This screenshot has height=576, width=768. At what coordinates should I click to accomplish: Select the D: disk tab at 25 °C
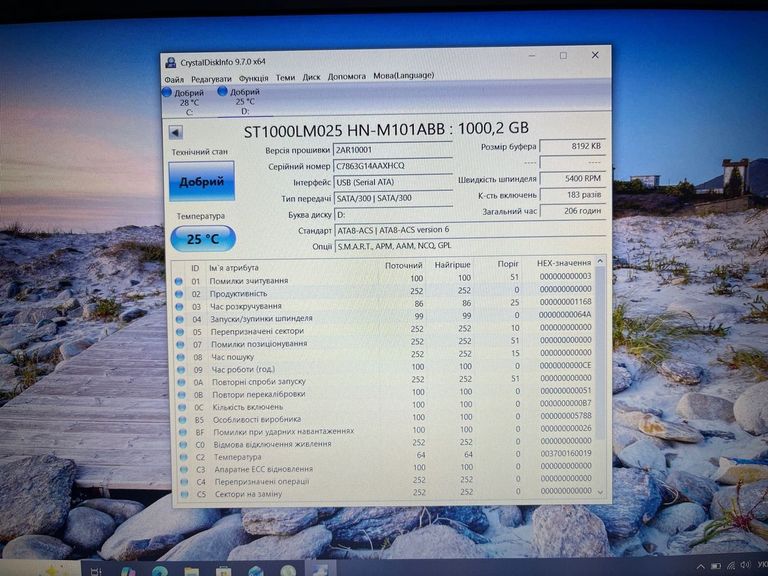(x=244, y=101)
